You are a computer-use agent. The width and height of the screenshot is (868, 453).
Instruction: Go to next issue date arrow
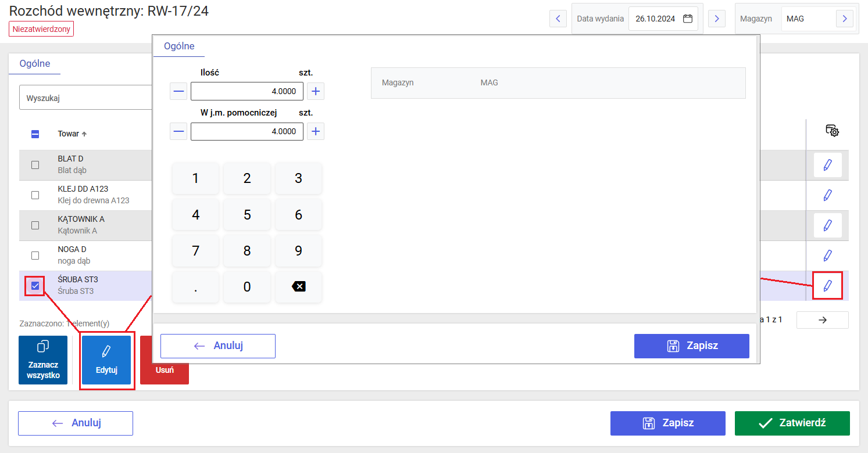717,19
